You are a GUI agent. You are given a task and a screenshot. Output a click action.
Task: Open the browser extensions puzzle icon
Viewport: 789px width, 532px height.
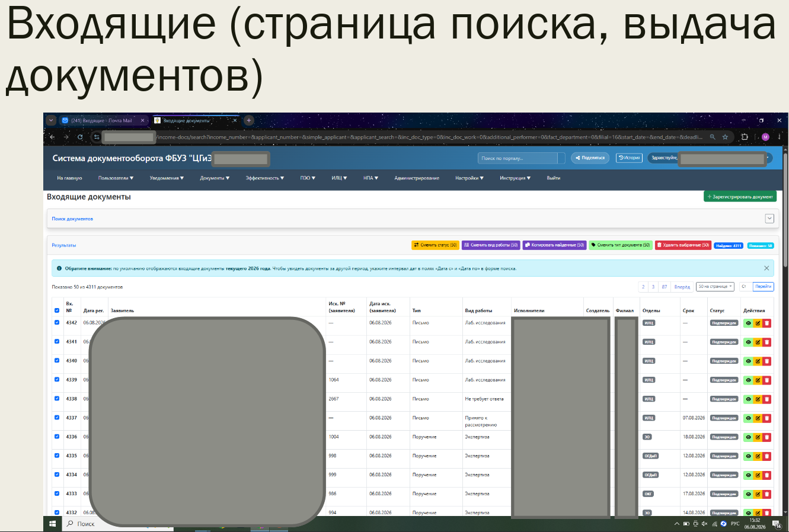pos(745,137)
